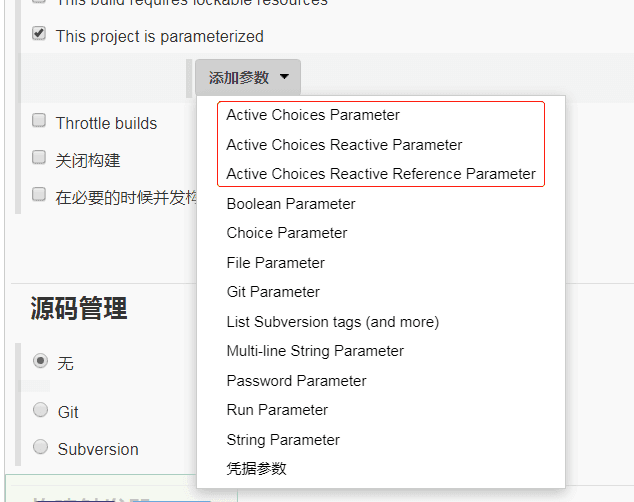Pick Active Choices Reactive Reference Parameter
The width and height of the screenshot is (634, 502).
click(381, 173)
